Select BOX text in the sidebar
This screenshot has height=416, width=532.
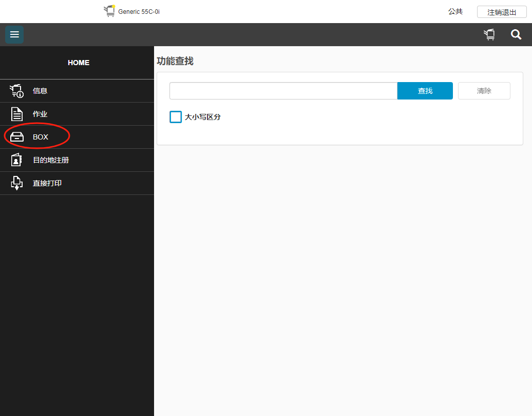tap(41, 137)
